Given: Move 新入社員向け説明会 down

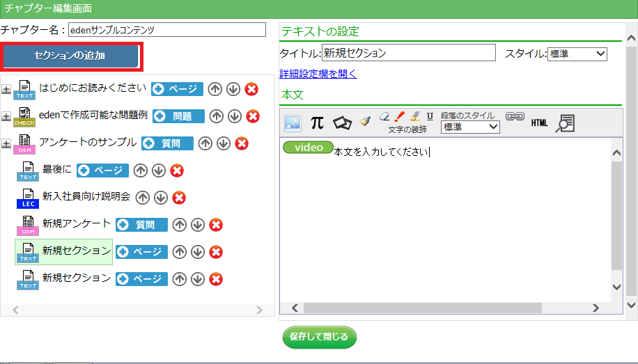Looking at the screenshot, I should click(161, 198).
